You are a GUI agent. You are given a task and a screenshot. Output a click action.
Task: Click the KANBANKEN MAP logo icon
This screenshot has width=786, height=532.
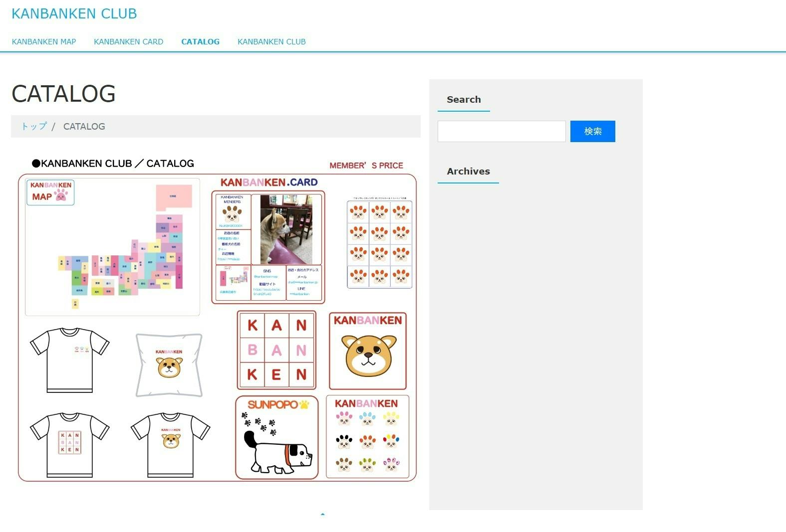[50, 192]
